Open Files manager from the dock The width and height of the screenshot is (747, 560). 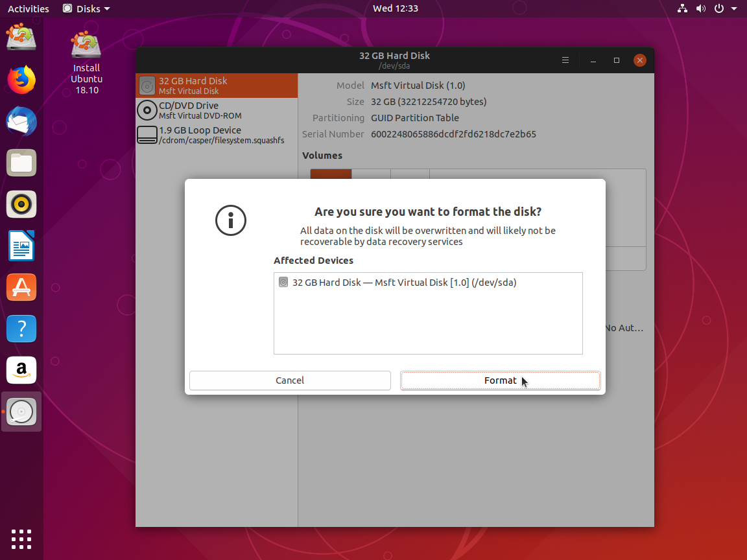(21, 163)
